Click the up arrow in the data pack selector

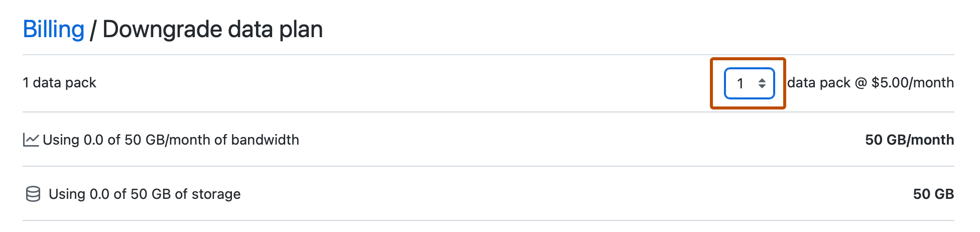762,80
